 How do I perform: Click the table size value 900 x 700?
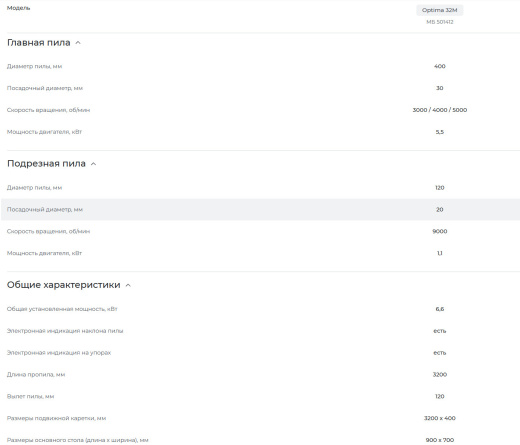coord(440,440)
